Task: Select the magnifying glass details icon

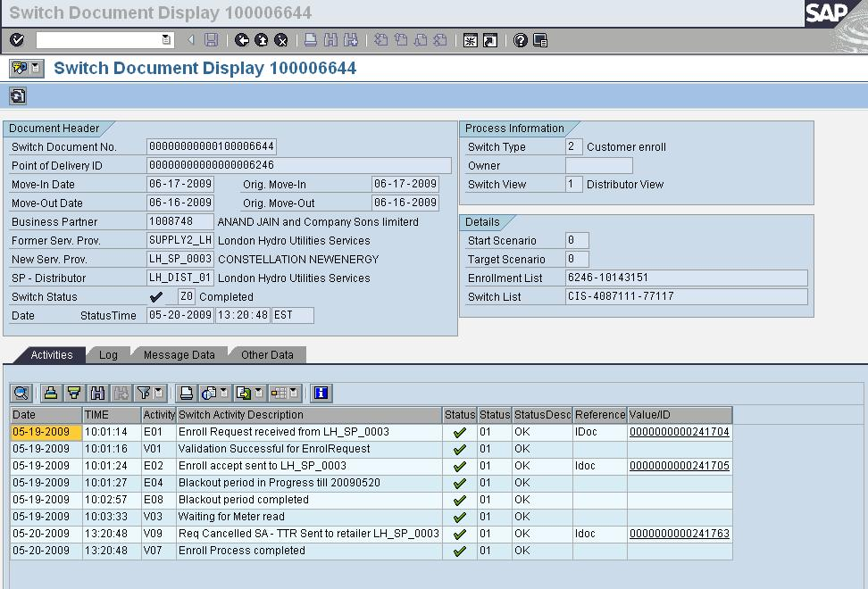Action: tap(22, 393)
